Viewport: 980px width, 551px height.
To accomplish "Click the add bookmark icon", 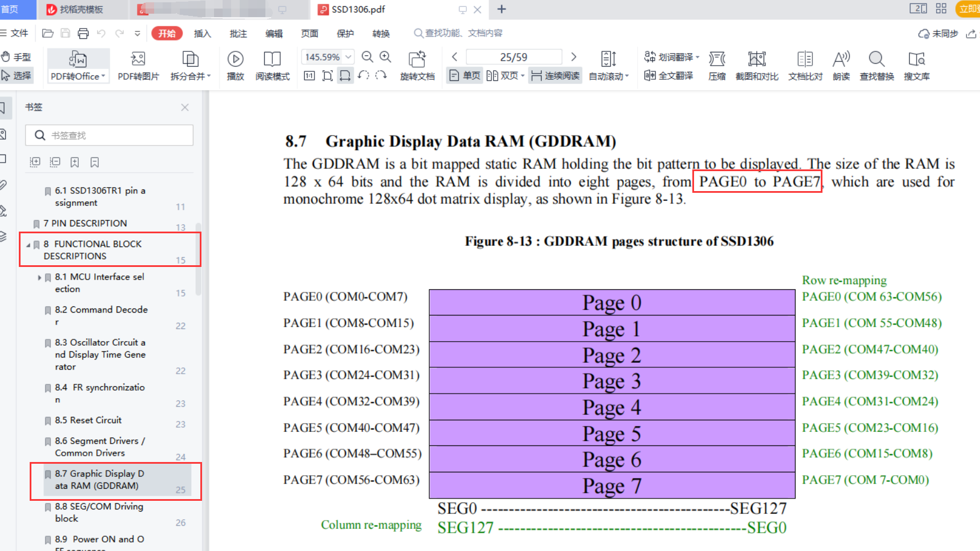I will (x=75, y=162).
